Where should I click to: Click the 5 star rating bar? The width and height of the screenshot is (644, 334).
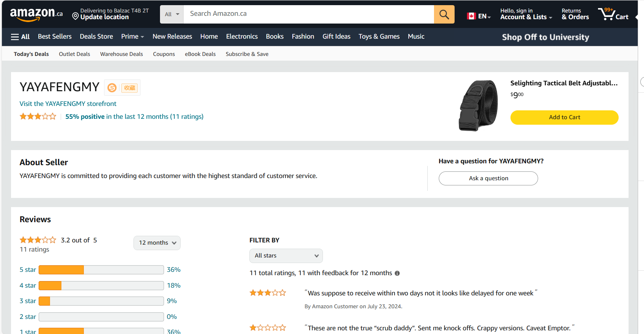point(101,270)
